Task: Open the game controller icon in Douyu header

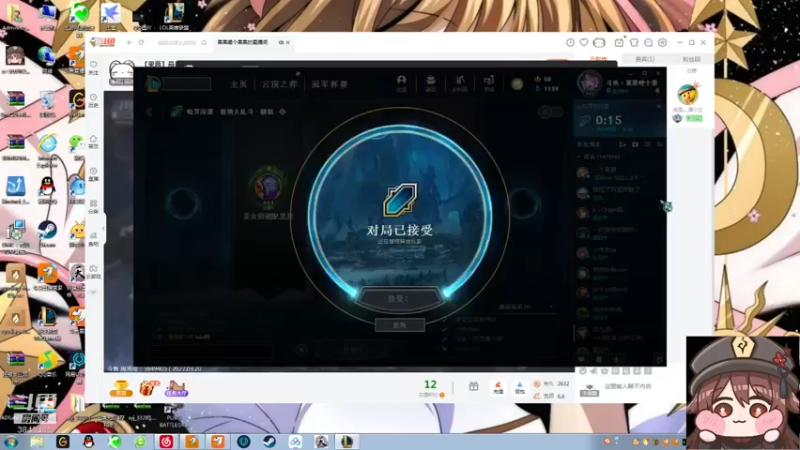Action: (x=599, y=42)
